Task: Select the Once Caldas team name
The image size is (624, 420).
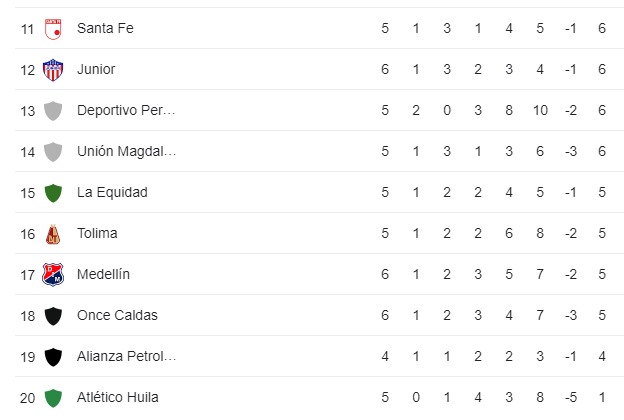Action: [117, 315]
